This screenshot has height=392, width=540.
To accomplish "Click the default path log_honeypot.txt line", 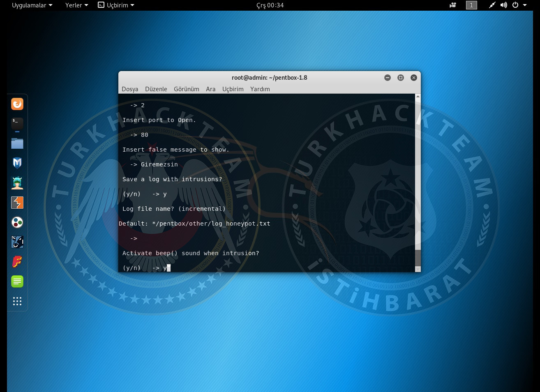I will pos(194,224).
